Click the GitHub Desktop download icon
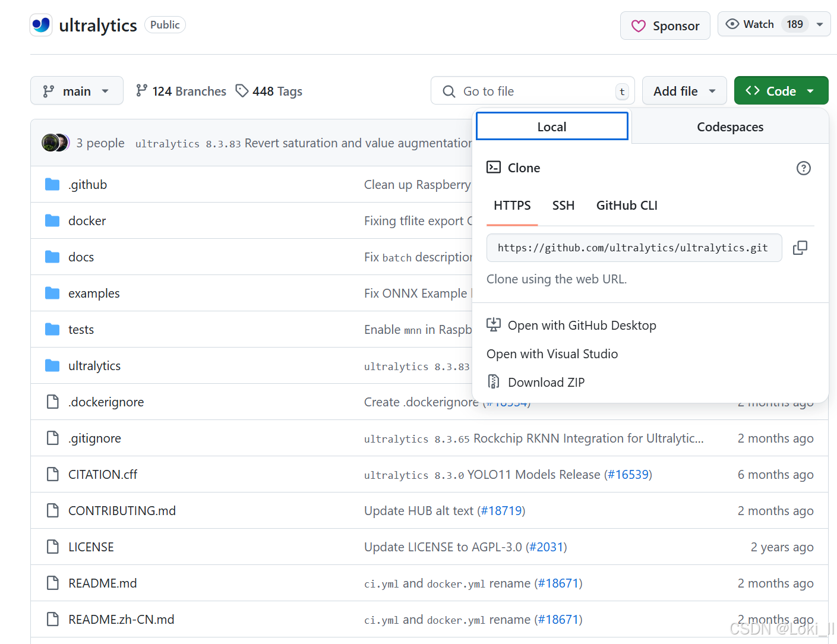Screen dimensions: 837x644 [x=494, y=324]
